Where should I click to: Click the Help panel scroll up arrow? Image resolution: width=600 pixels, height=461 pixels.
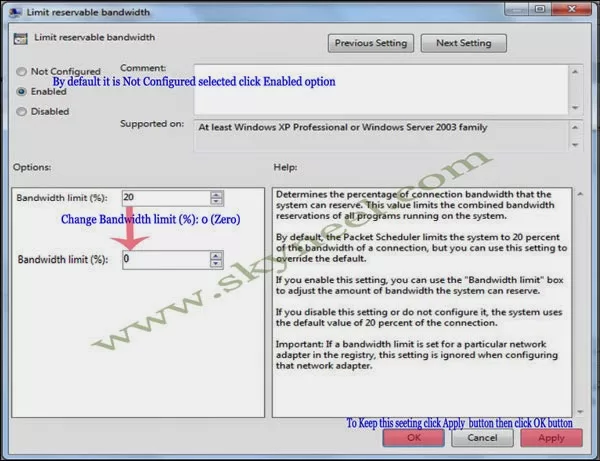click(x=580, y=194)
